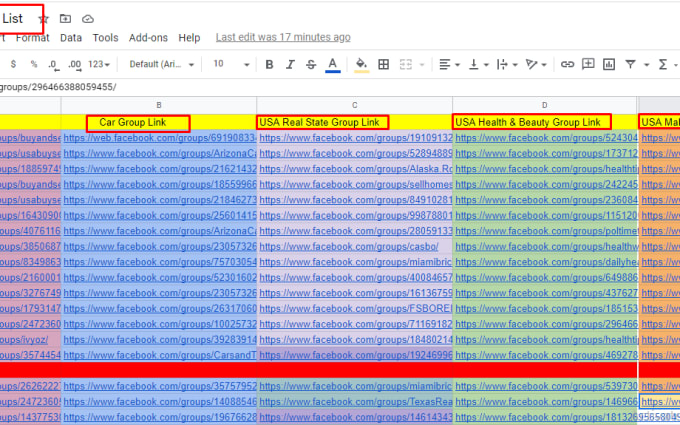Screen dimensions: 680x425
Task: Open the functions sigma menu
Action: [663, 65]
